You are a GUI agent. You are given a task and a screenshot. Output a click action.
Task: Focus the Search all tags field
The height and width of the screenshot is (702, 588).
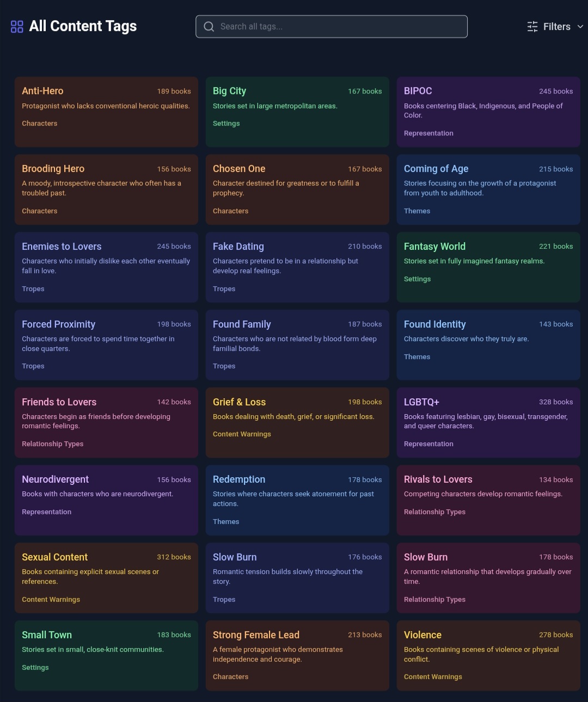click(x=332, y=27)
